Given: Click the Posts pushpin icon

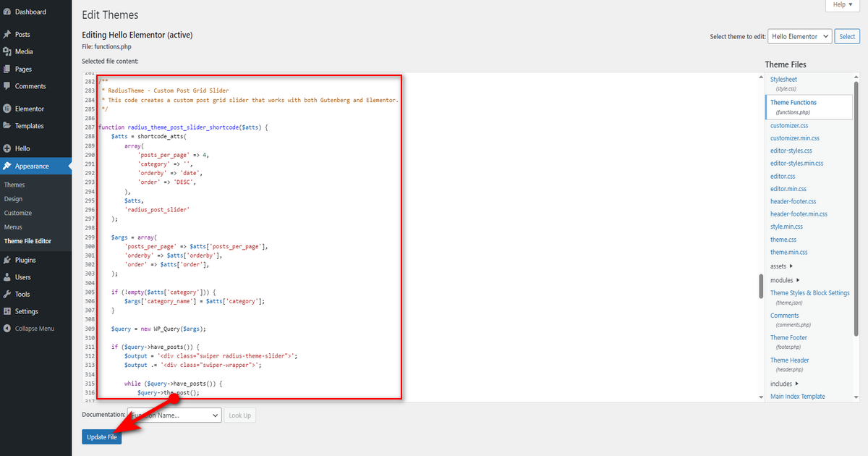Looking at the screenshot, I should point(7,34).
